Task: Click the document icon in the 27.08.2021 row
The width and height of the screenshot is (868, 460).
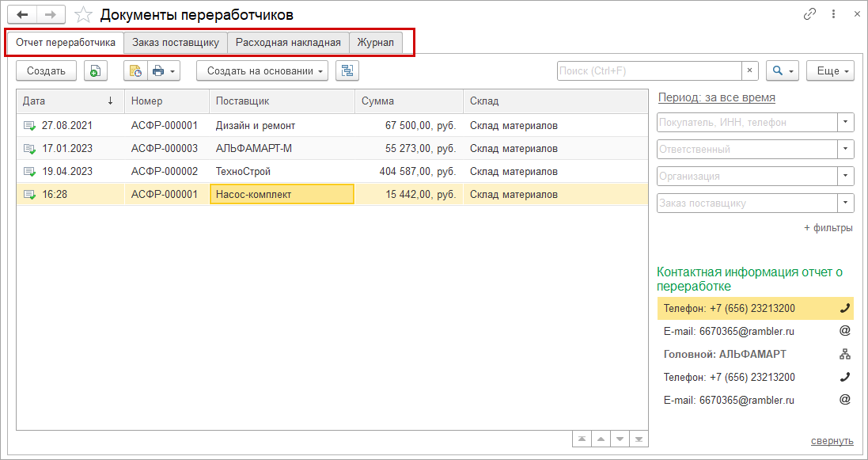Action: click(29, 126)
